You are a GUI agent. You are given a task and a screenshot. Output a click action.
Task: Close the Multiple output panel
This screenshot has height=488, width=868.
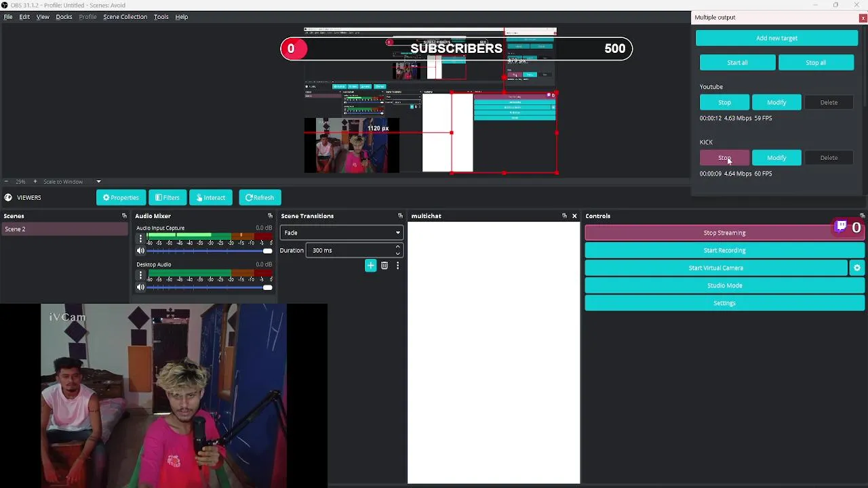(863, 18)
